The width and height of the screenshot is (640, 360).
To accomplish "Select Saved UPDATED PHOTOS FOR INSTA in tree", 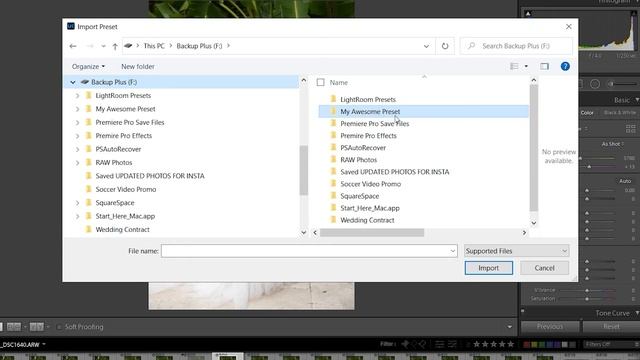I will pyautogui.click(x=150, y=176).
